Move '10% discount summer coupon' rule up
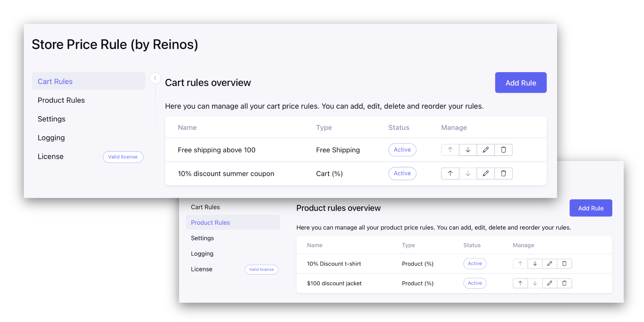The width and height of the screenshot is (644, 322). 450,174
